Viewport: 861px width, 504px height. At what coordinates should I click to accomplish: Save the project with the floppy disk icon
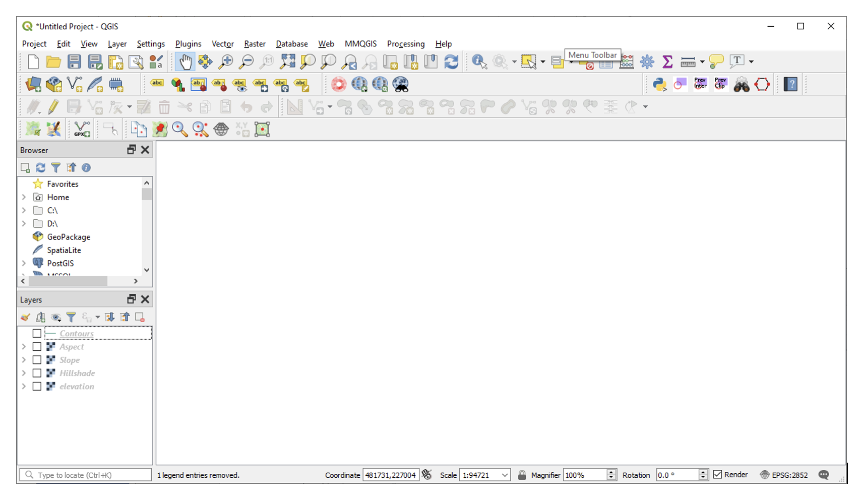pyautogui.click(x=74, y=62)
